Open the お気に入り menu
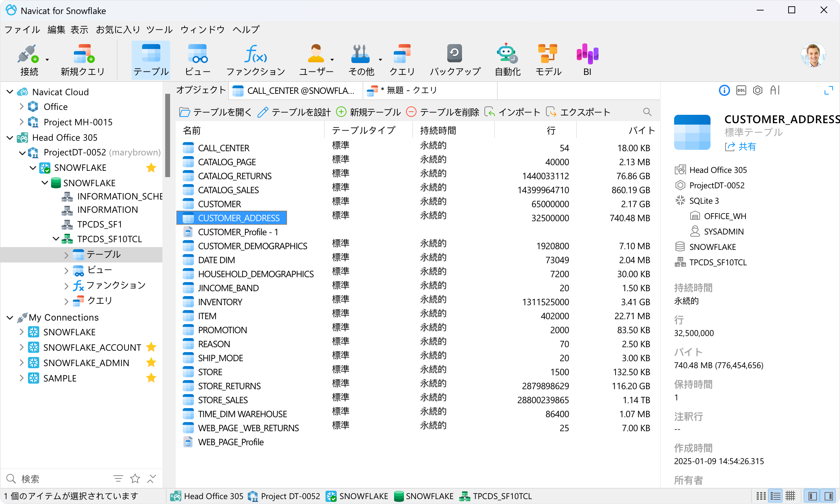The image size is (840, 504). pyautogui.click(x=118, y=30)
